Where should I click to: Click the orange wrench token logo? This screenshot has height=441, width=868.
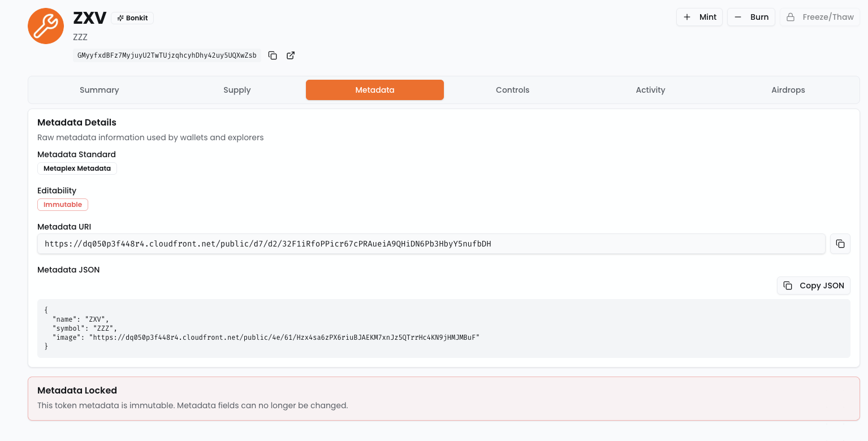(46, 26)
